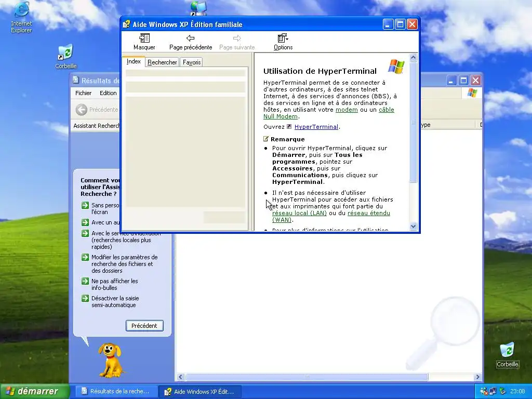Open the modem glossary link
532x399 pixels.
coord(347,110)
